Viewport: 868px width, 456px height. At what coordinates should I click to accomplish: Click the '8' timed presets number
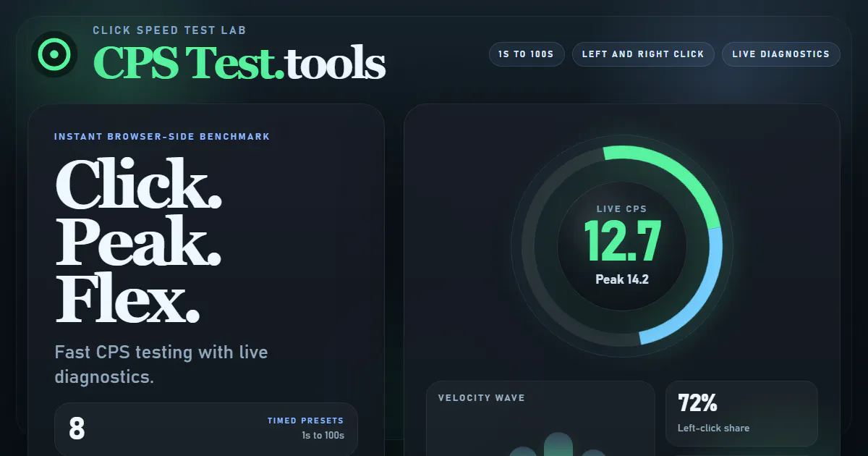(77, 428)
